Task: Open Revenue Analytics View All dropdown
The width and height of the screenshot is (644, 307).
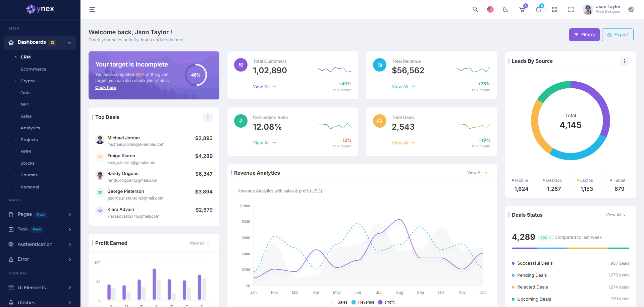Action: [x=477, y=173]
